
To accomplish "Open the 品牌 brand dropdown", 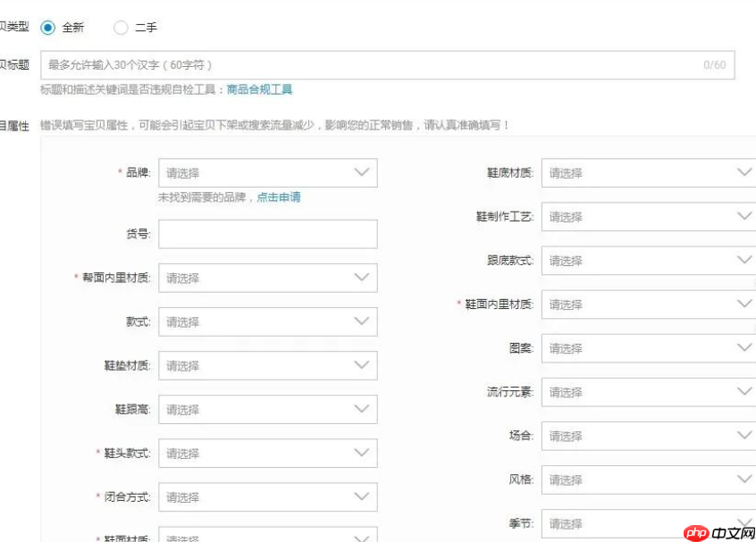I will pos(268,172).
